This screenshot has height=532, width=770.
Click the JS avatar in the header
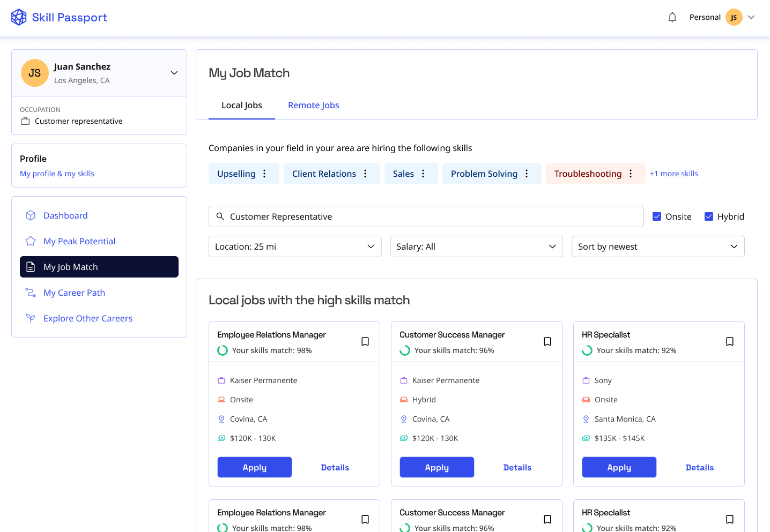[734, 17]
